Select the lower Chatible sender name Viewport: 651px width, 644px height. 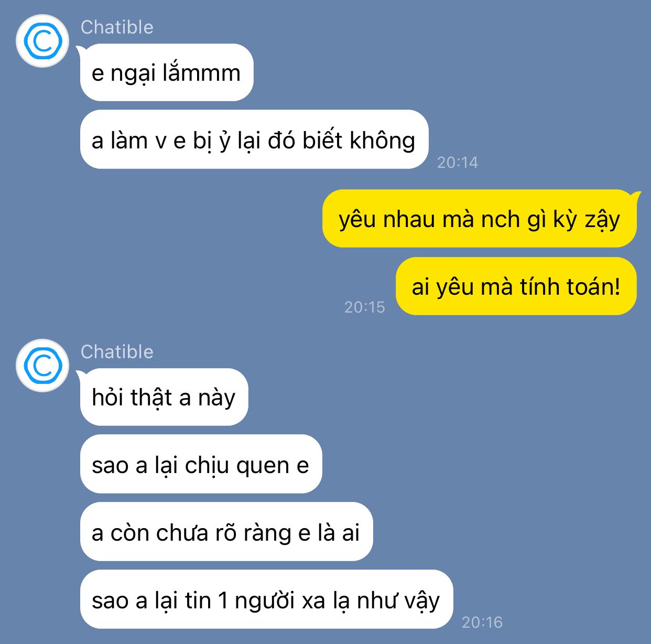coord(117,352)
